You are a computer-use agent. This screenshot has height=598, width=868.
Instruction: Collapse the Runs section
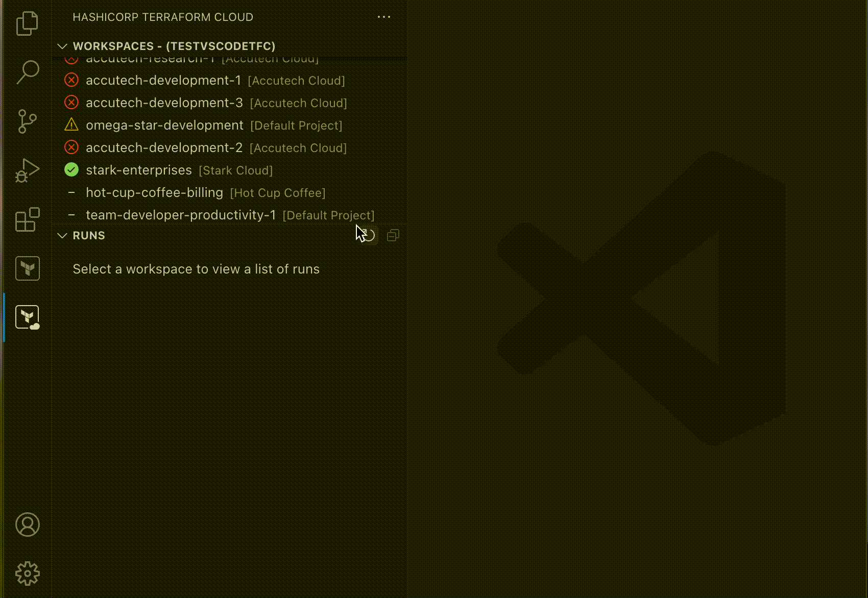[62, 235]
